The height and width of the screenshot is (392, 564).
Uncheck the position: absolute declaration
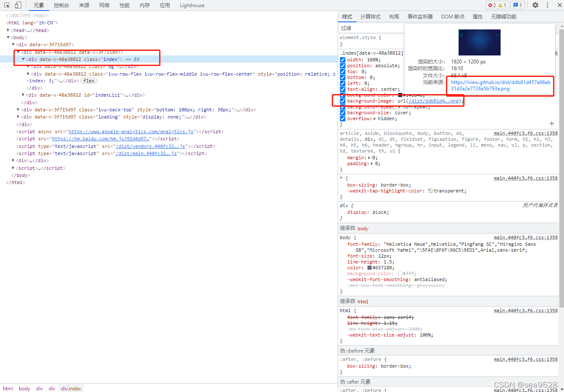343,66
